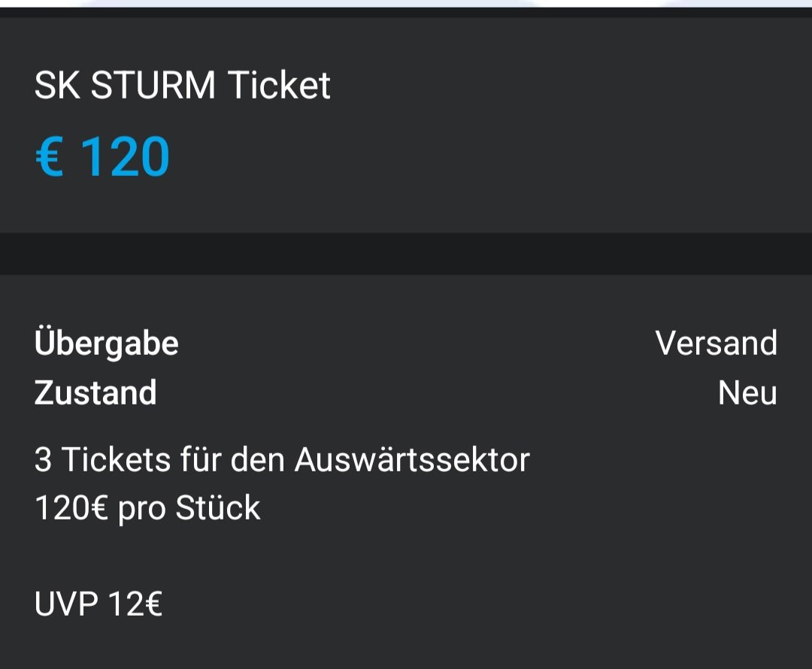Tap the '120€ pro Stück' description line
Screen dimensions: 812x669
pyautogui.click(x=147, y=507)
